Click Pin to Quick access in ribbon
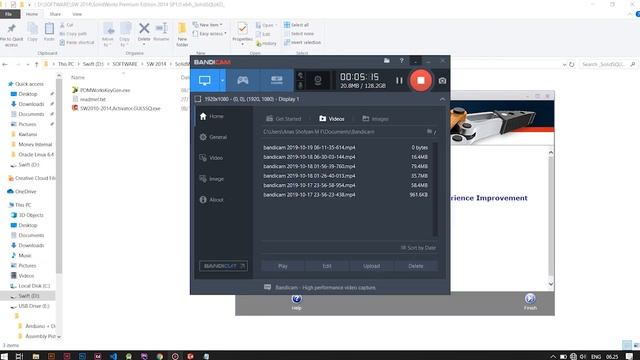Screen dimensions: 640x360 (x=11, y=34)
